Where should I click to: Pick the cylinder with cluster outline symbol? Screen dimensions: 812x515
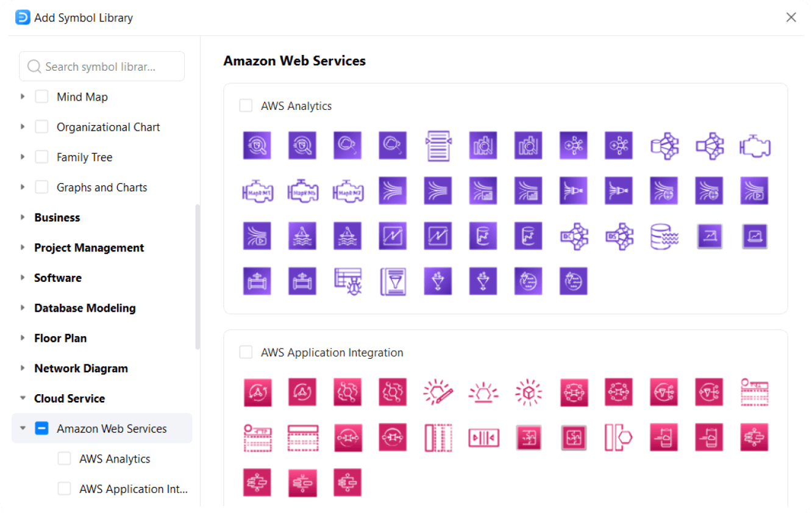click(664, 146)
